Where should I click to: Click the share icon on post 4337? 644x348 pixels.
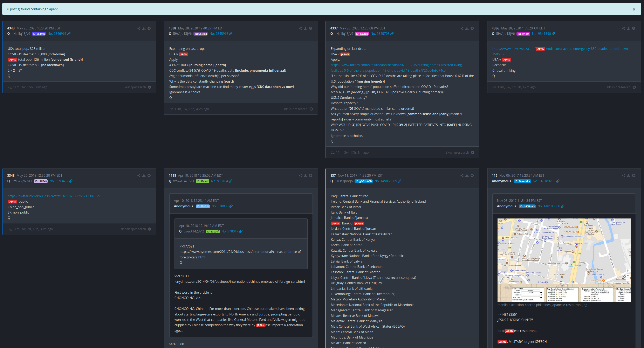tap(462, 28)
